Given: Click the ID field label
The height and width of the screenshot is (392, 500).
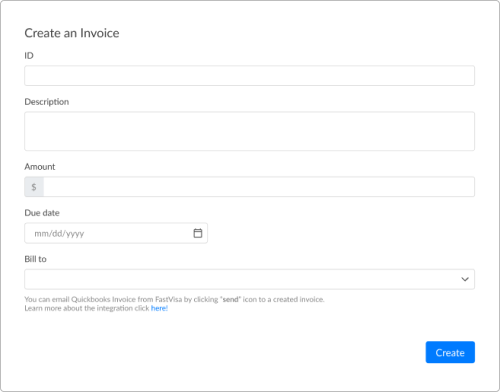Looking at the screenshot, I should 29,55.
